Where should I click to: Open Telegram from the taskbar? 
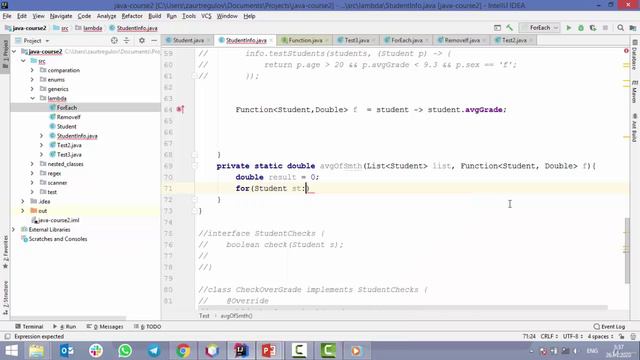point(154,351)
